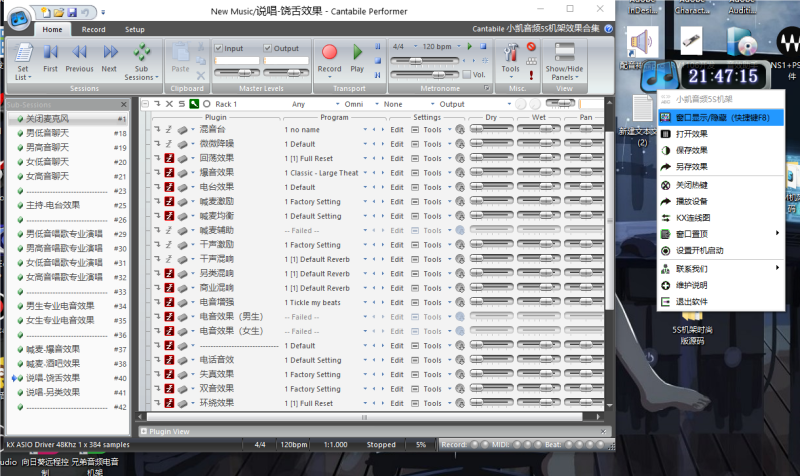Go to Previous session
This screenshot has width=800, height=476.
(x=79, y=52)
